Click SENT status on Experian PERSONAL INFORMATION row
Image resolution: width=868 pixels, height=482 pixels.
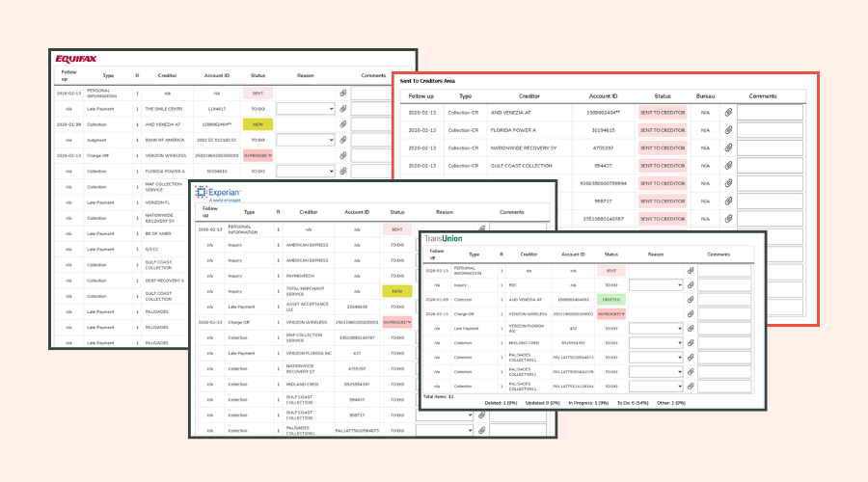click(x=397, y=229)
